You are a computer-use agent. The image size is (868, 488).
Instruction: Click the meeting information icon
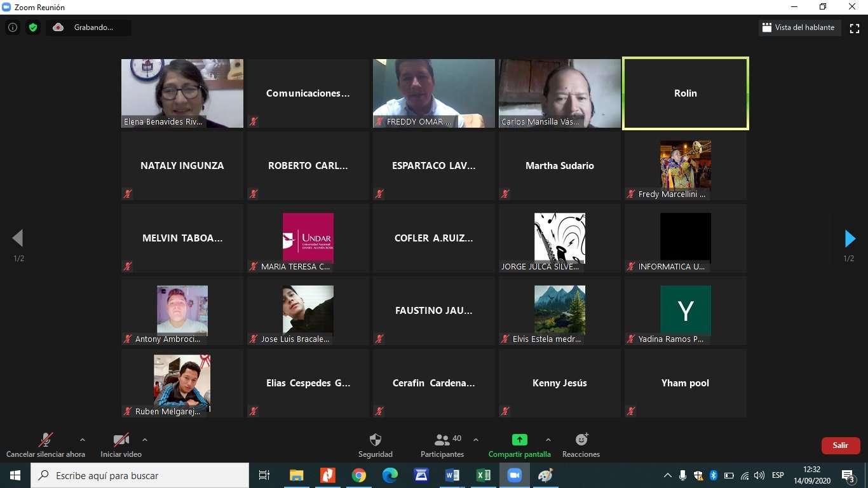pyautogui.click(x=12, y=27)
